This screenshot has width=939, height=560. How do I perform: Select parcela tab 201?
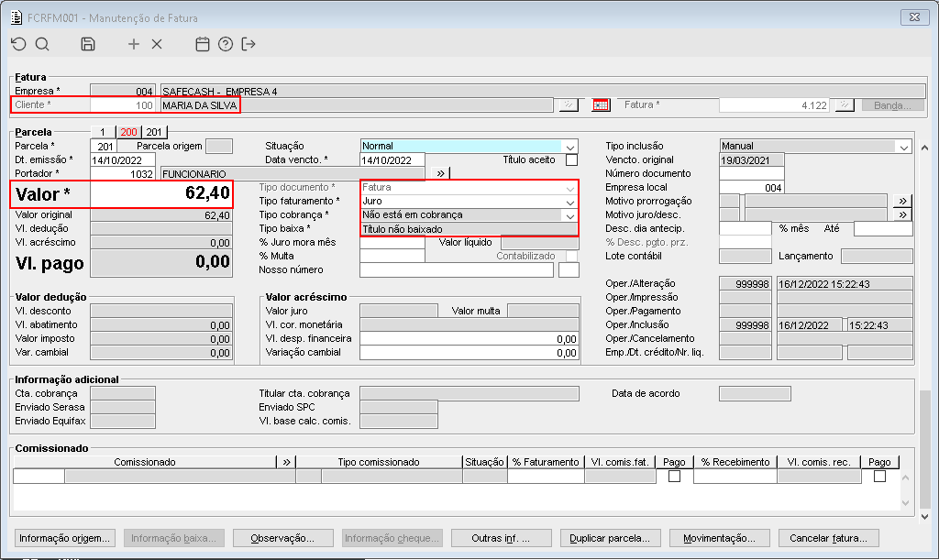point(154,132)
